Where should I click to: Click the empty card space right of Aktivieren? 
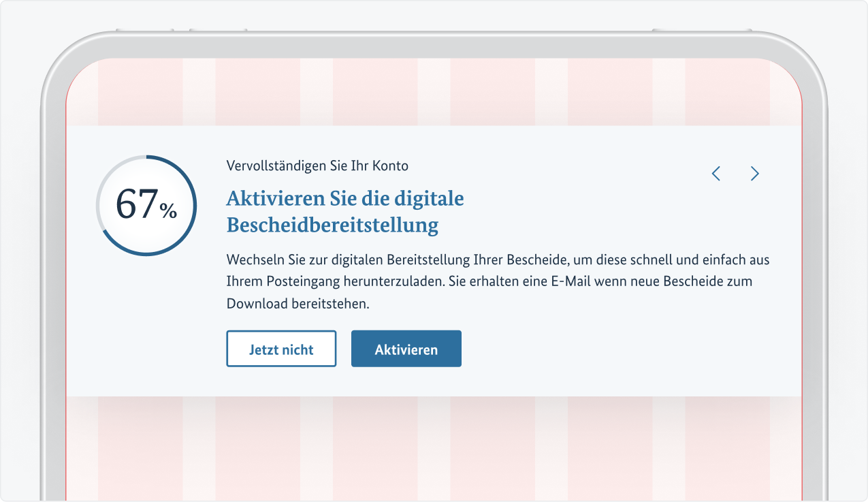pyautogui.click(x=613, y=349)
